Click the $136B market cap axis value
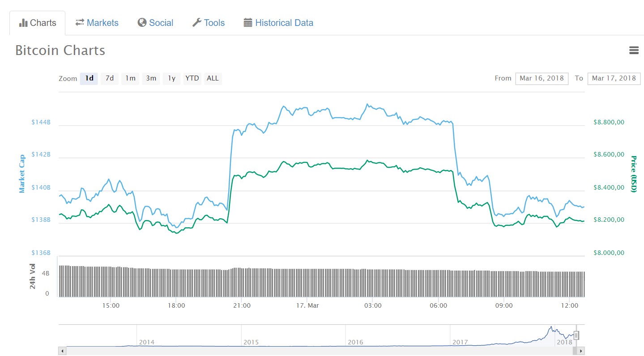The image size is (644, 356). 41,253
